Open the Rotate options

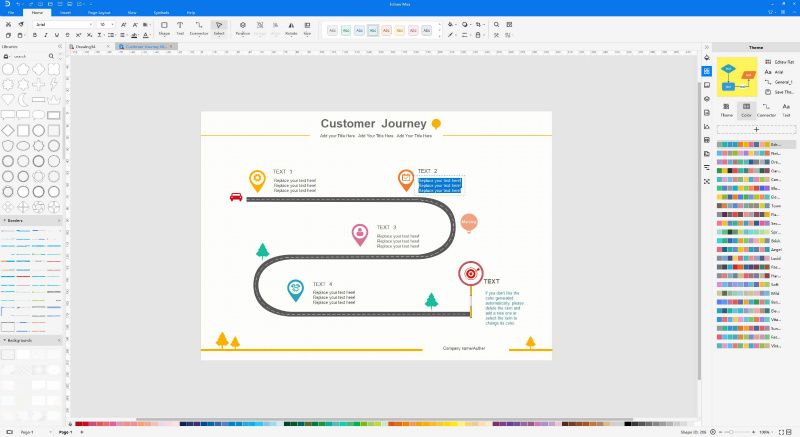pos(291,28)
